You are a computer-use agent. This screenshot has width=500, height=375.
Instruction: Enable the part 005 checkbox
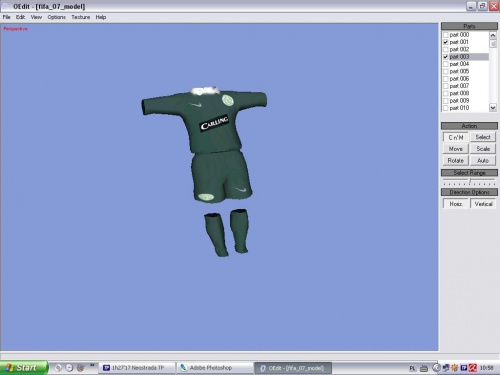[x=445, y=71]
